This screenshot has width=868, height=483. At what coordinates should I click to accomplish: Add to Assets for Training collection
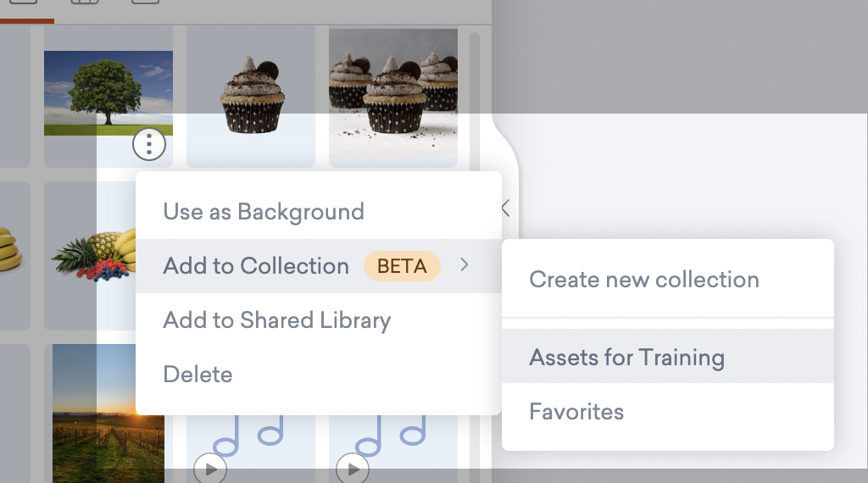(627, 358)
